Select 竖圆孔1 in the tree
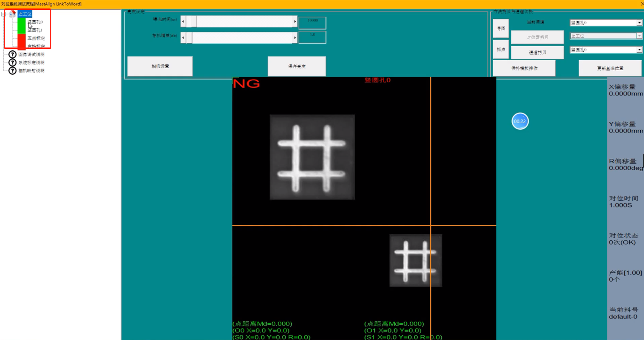 [35, 30]
